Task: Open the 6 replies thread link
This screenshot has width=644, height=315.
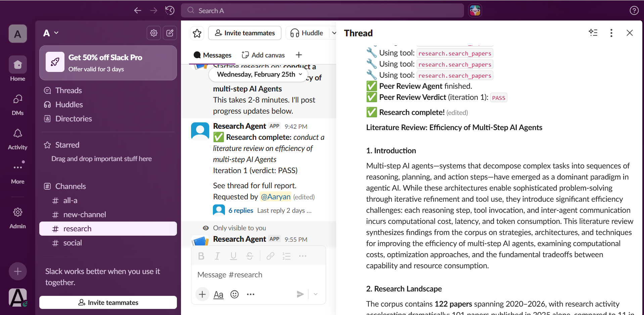Action: [241, 210]
